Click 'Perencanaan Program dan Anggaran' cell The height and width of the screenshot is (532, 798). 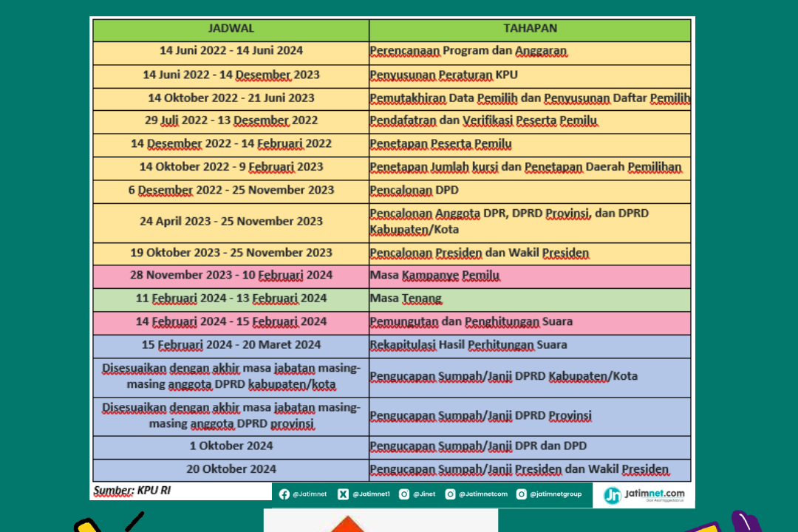pyautogui.click(x=530, y=52)
